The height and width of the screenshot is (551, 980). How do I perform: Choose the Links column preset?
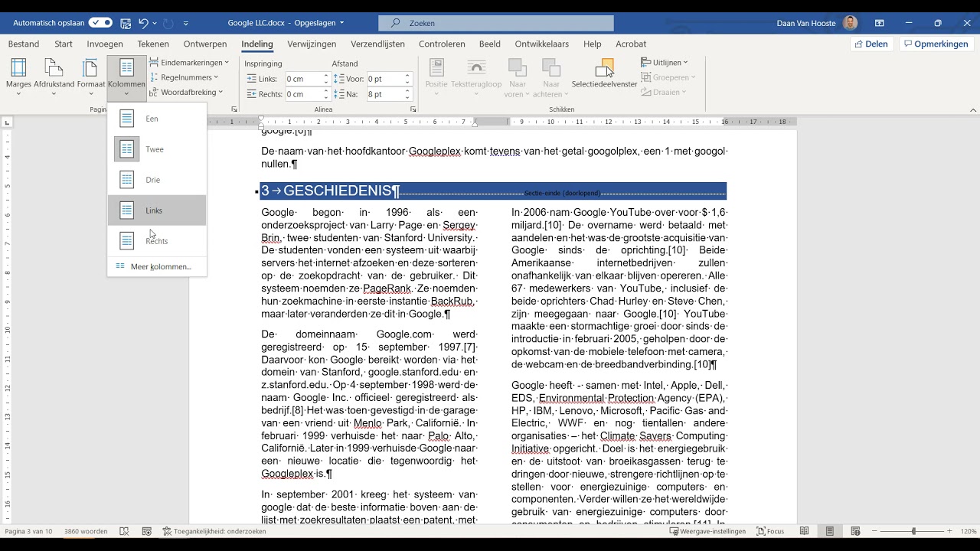[x=157, y=210]
